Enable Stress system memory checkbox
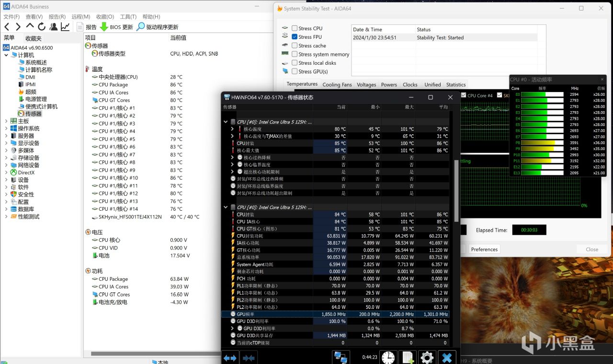 (x=295, y=54)
